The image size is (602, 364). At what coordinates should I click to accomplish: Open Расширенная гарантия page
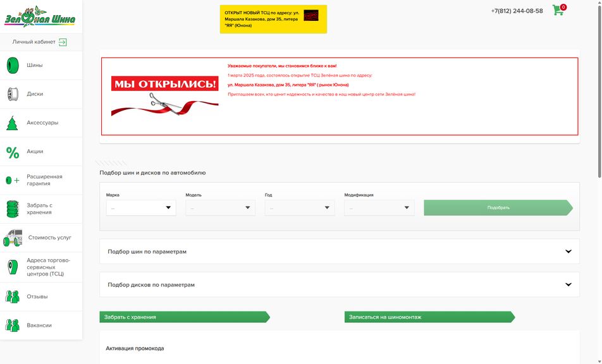pos(41,180)
